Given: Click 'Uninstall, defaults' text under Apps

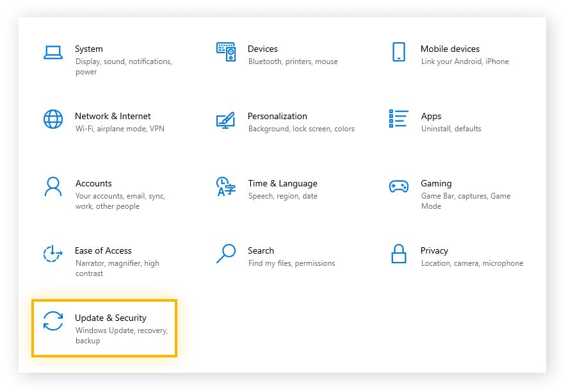Looking at the screenshot, I should (451, 129).
